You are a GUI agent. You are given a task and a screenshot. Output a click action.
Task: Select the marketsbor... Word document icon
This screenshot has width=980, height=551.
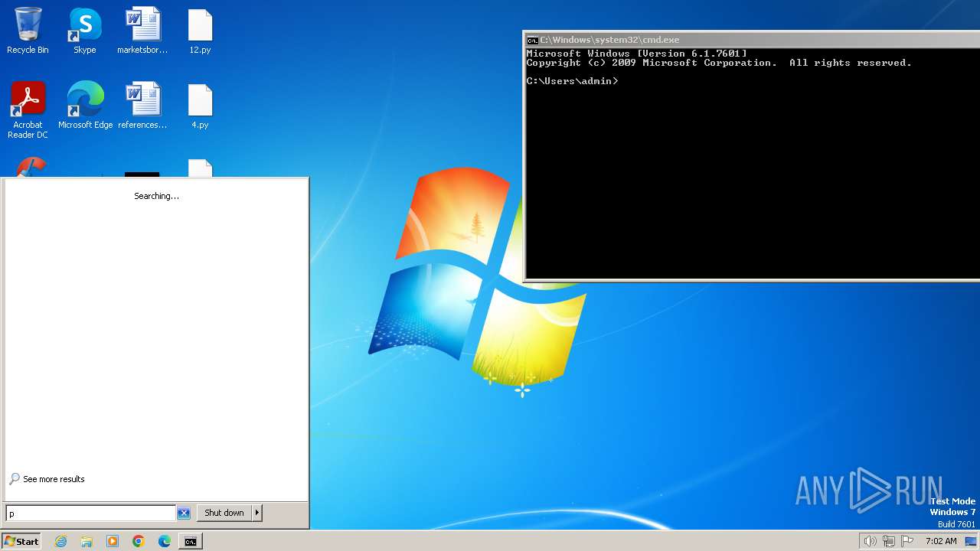[x=142, y=31]
